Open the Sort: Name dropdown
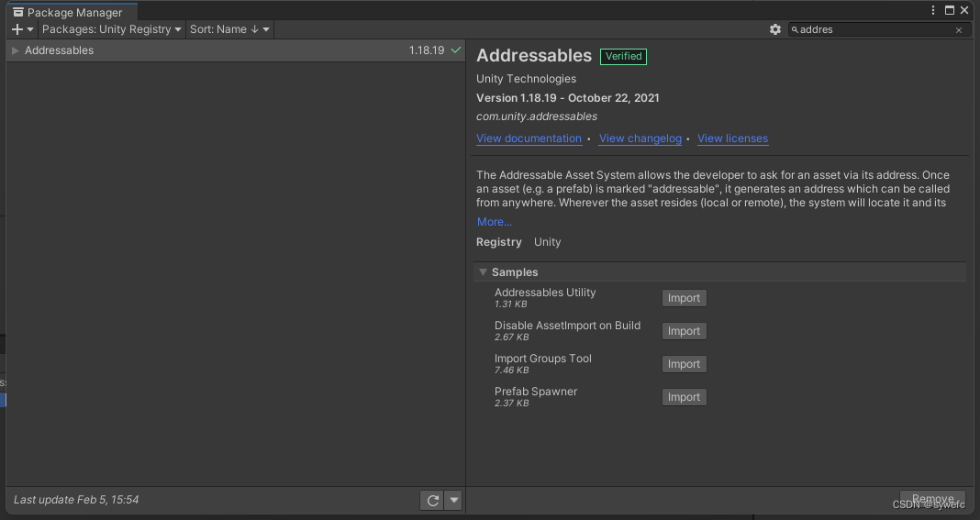The height and width of the screenshot is (520, 980). tap(229, 29)
